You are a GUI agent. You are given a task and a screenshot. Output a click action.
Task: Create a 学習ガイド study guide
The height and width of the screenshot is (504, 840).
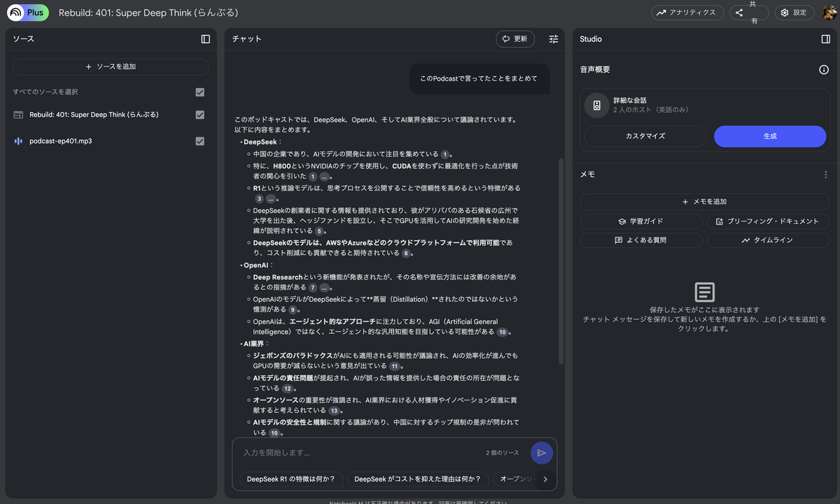640,221
